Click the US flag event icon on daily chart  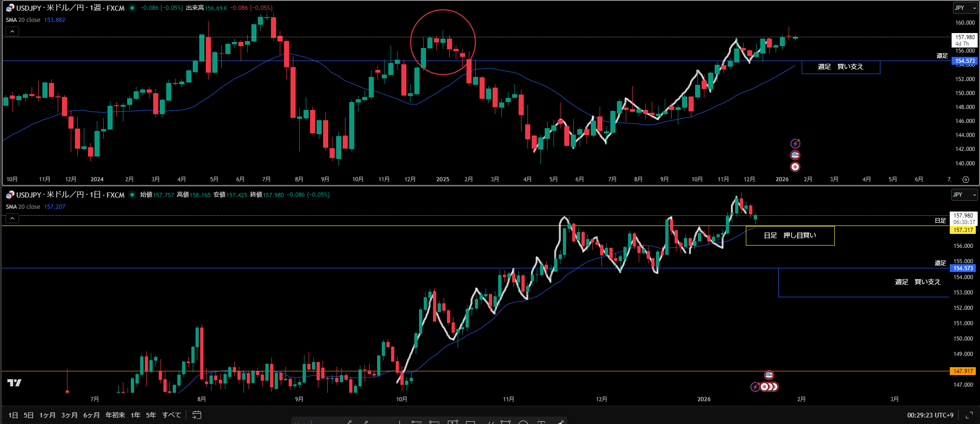point(769,375)
